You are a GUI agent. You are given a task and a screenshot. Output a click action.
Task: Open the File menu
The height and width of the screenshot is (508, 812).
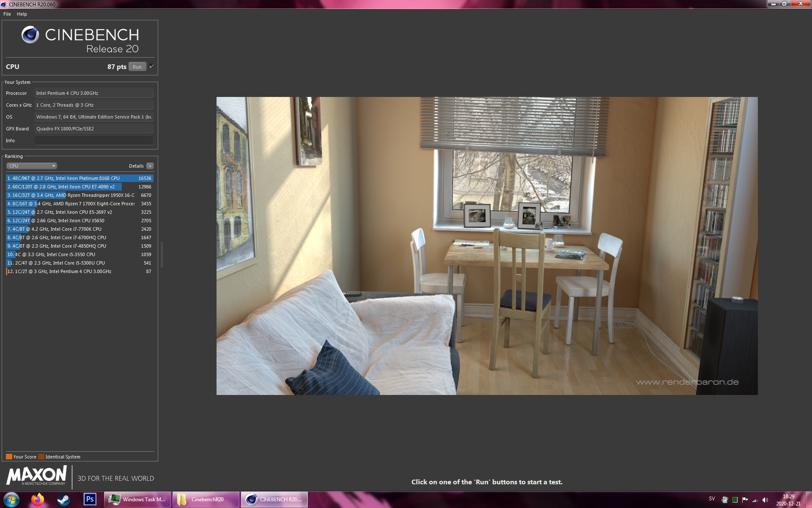pyautogui.click(x=7, y=14)
